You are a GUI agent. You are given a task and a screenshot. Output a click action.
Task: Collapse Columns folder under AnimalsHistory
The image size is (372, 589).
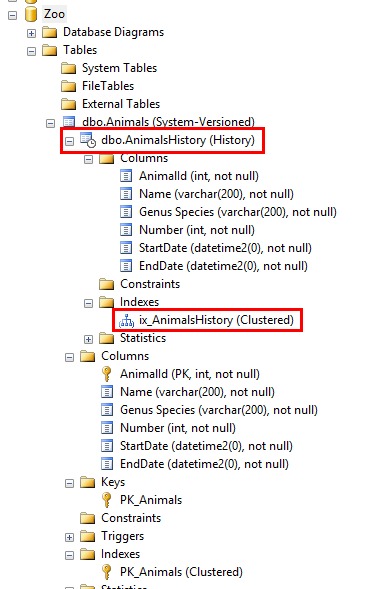pos(88,159)
